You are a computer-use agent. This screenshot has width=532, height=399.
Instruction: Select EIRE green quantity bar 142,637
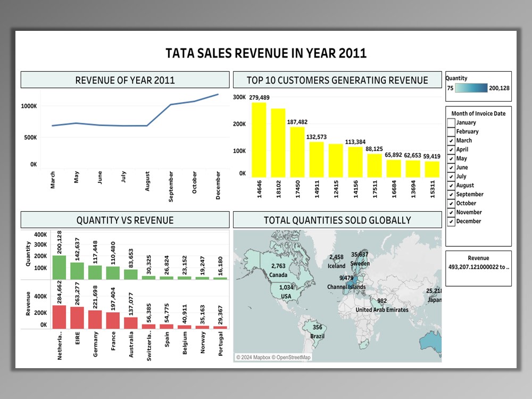coord(77,271)
